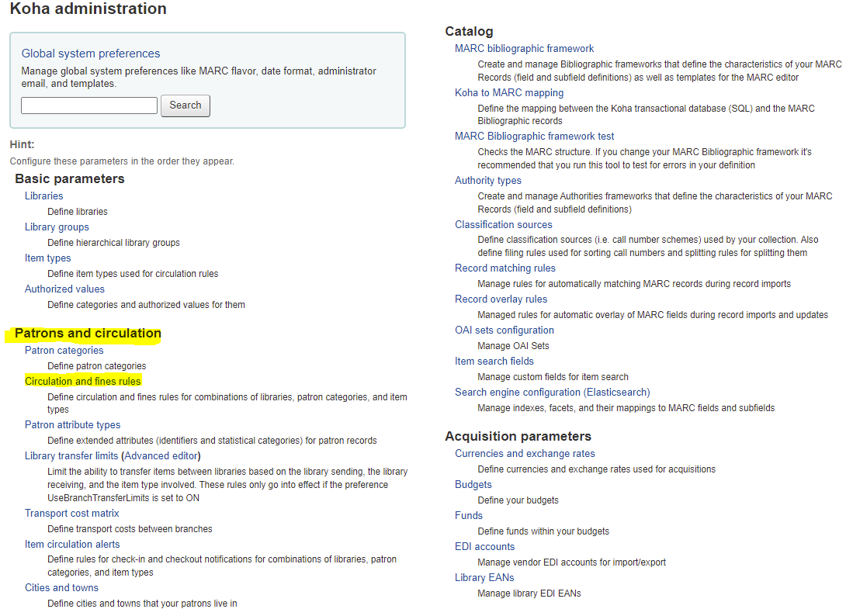Select the Acquisition parameters heading
This screenshot has height=616, width=846.
click(x=518, y=436)
